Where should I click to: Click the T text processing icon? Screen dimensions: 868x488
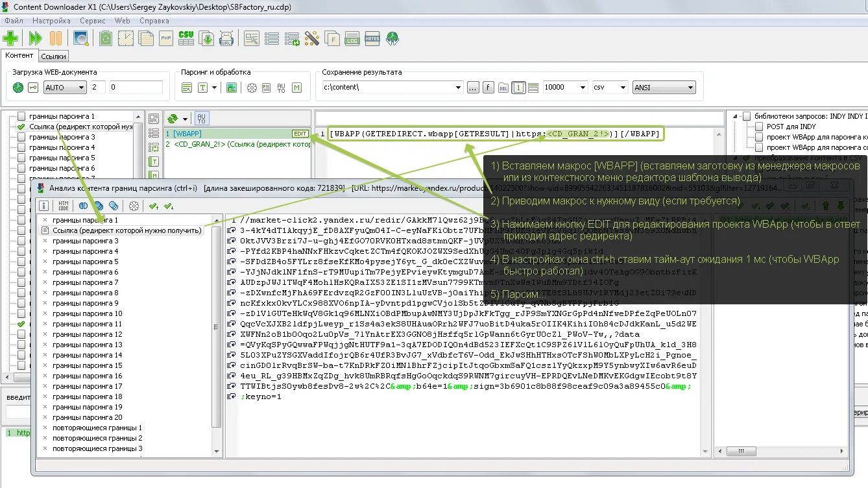point(202,88)
